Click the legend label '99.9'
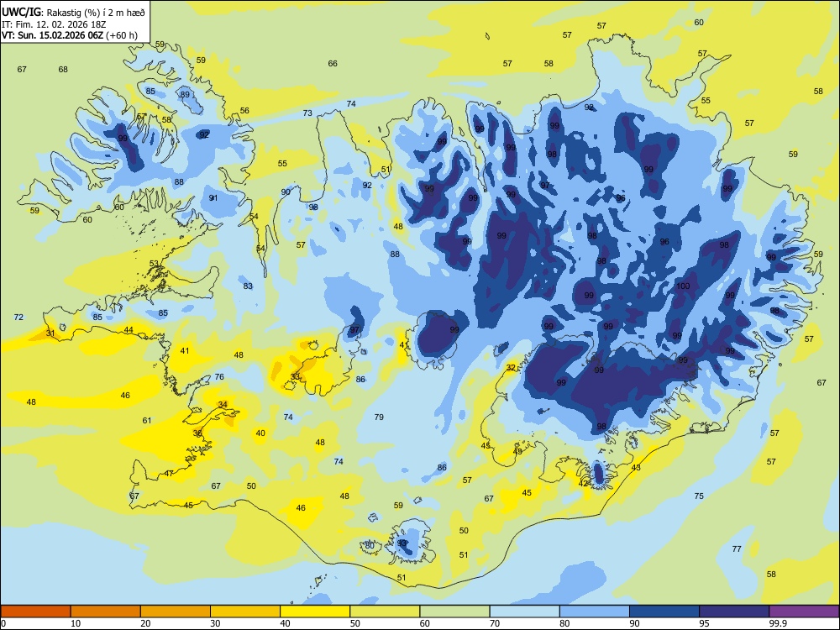This screenshot has height=630, width=840. (x=778, y=623)
